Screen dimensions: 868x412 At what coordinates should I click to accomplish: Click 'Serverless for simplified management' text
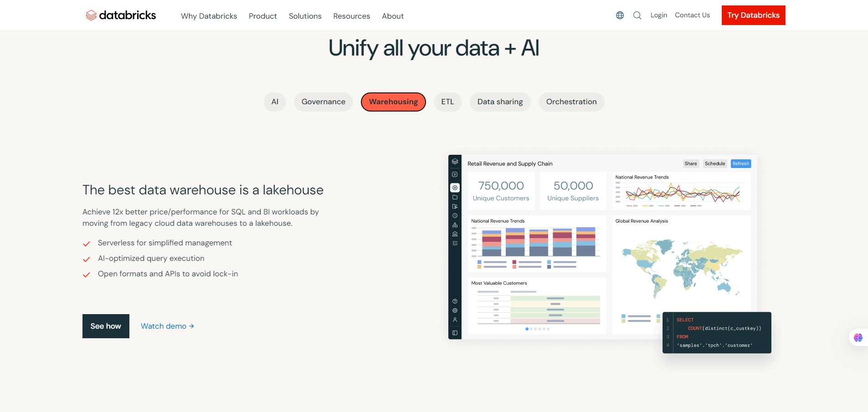165,243
